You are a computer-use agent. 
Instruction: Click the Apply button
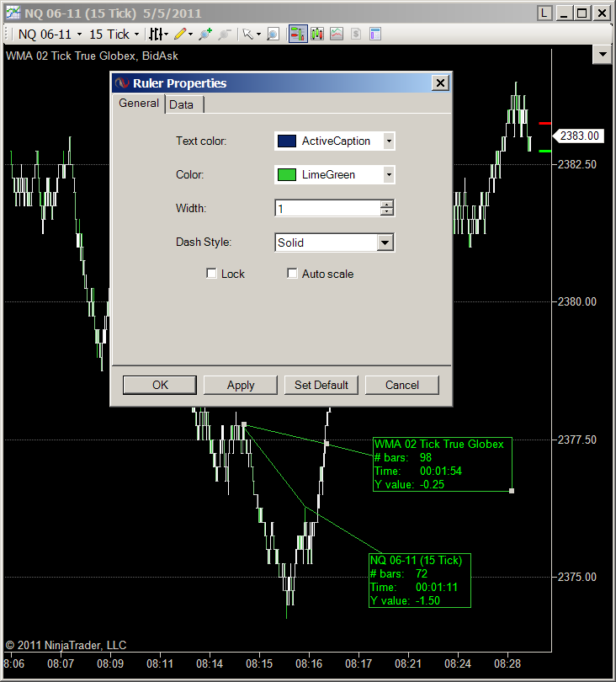tap(241, 385)
